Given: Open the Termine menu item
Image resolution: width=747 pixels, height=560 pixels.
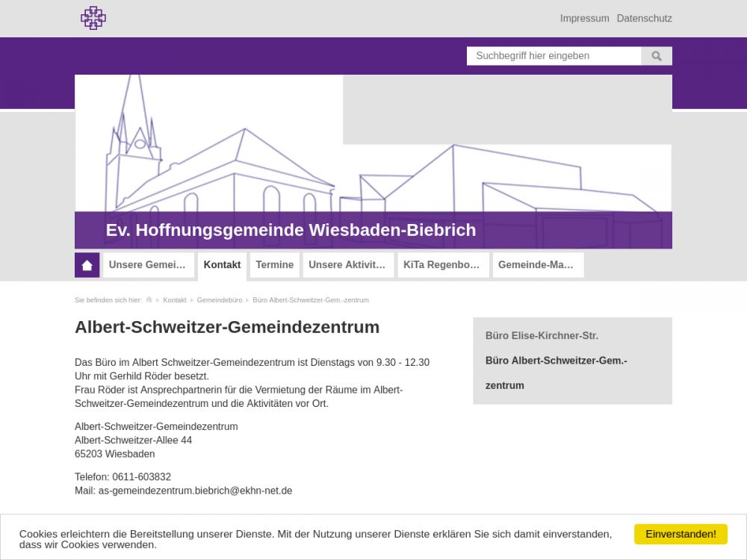Looking at the screenshot, I should [274, 265].
